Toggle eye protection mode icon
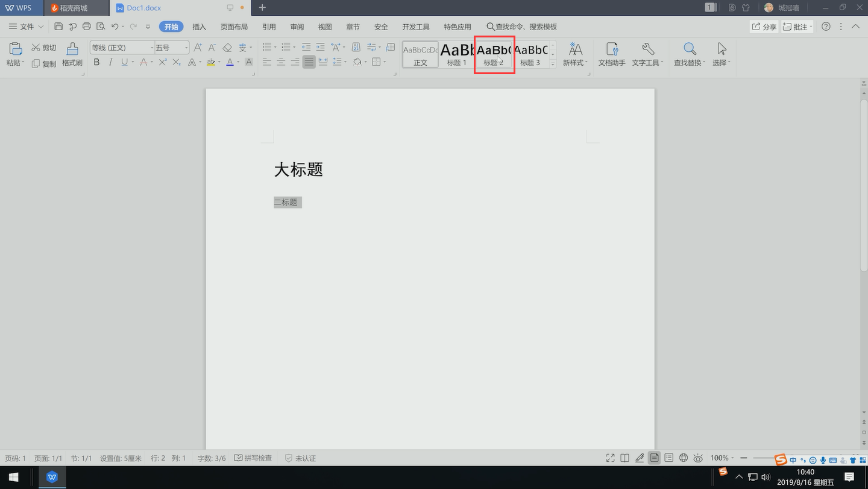Viewport: 868px width, 489px height. pyautogui.click(x=698, y=458)
